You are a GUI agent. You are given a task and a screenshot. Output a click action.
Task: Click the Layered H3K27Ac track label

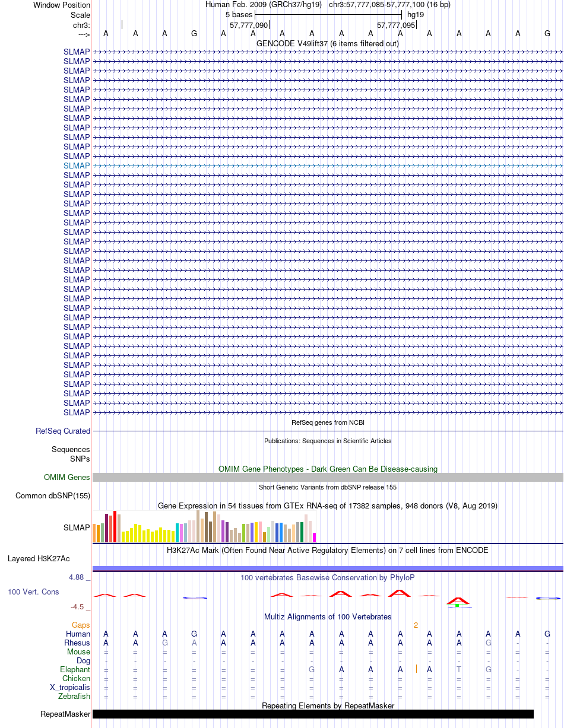pos(39,559)
